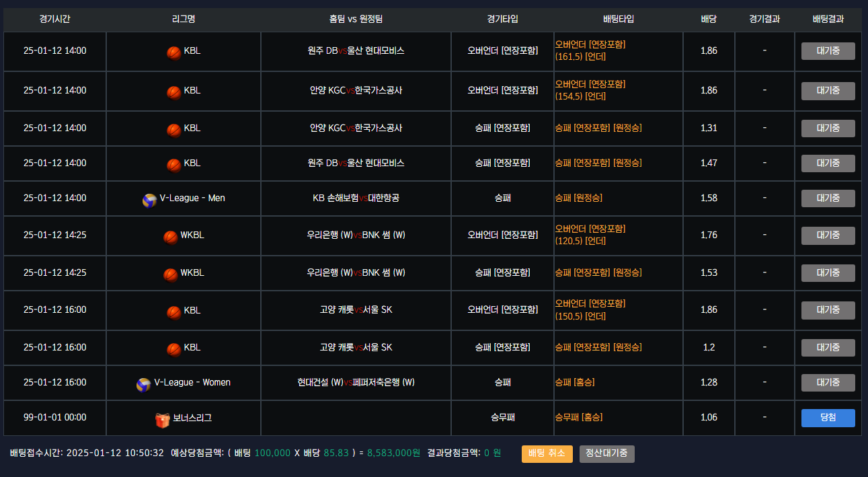Click the 배팅 취소 button
This screenshot has width=868, height=477.
[x=547, y=453]
